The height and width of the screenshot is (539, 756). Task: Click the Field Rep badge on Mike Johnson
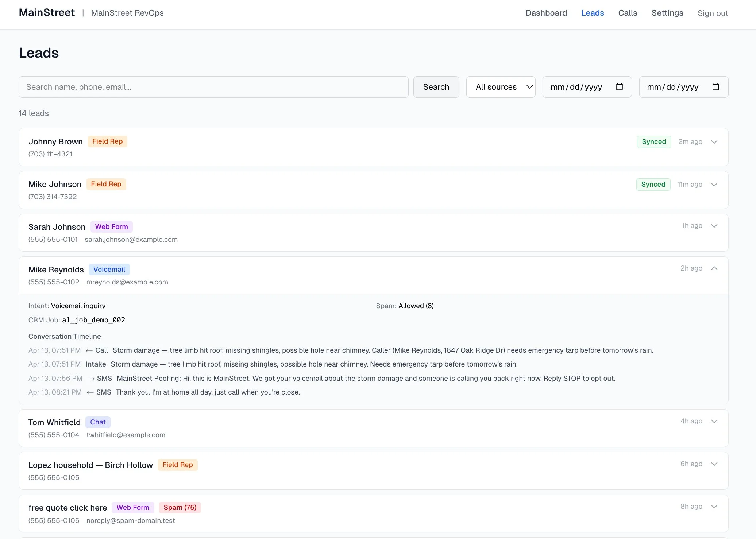[106, 184]
